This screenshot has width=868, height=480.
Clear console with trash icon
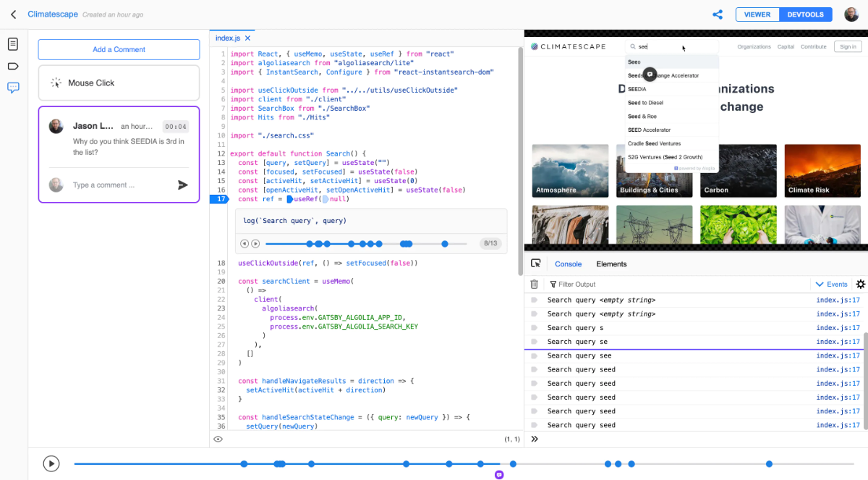535,285
